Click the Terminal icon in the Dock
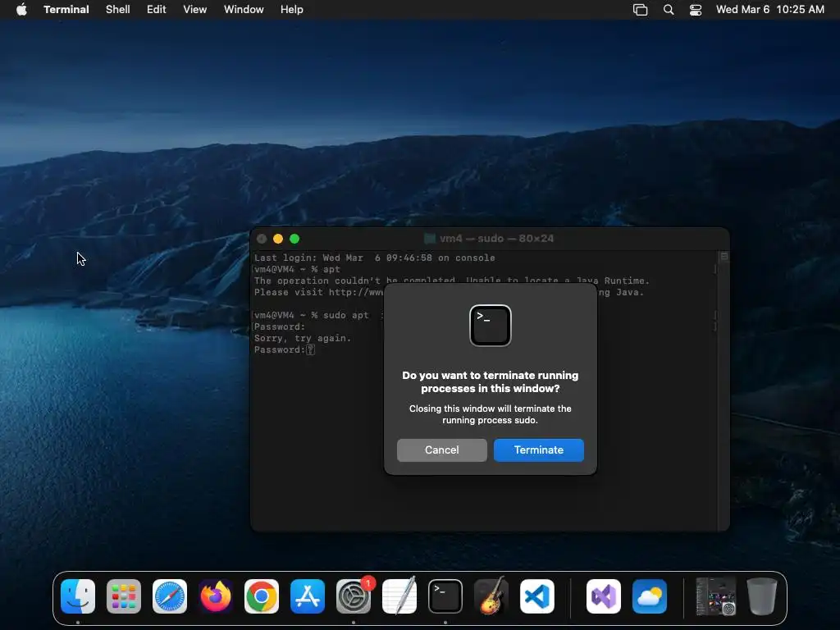 click(445, 596)
